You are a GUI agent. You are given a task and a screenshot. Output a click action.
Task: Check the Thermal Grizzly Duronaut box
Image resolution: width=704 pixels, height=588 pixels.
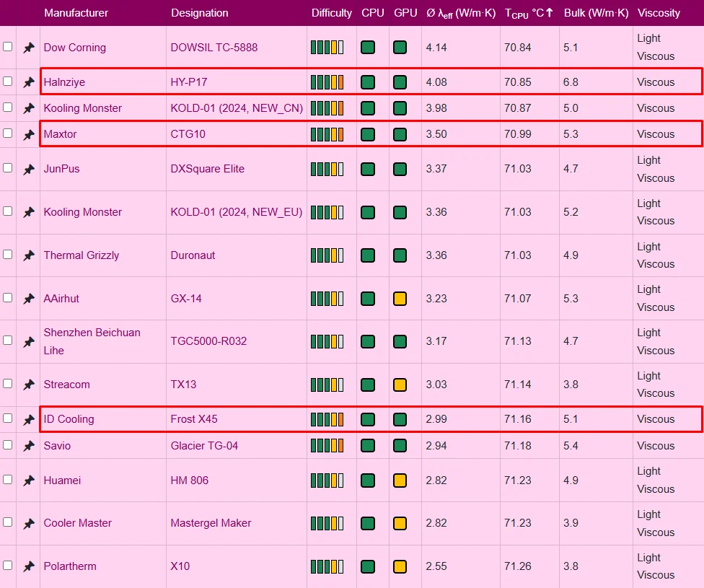[x=8, y=254]
